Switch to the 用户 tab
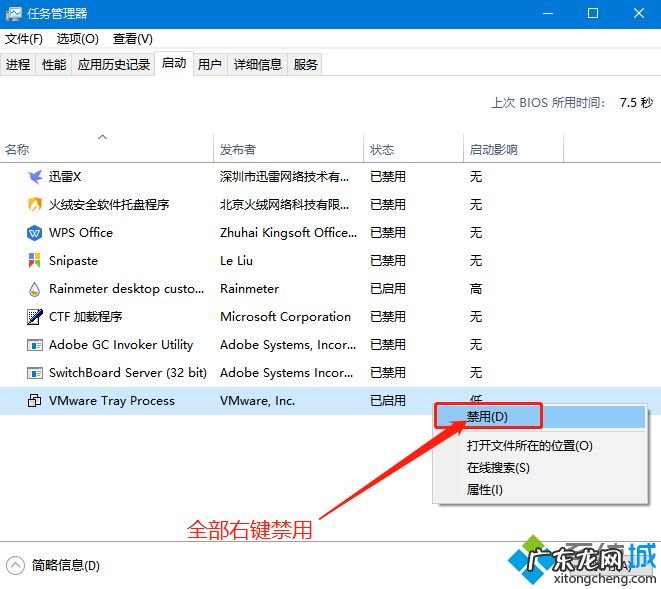The width and height of the screenshot is (661, 589). click(x=210, y=65)
